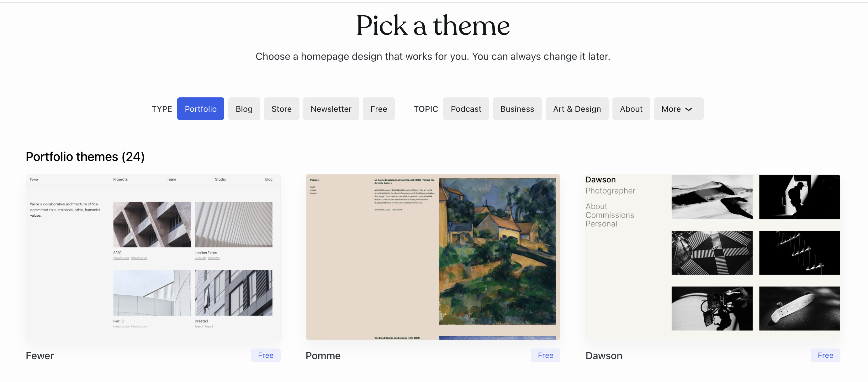This screenshot has width=868, height=382.
Task: Select the Portfolio type filter
Action: [x=200, y=109]
